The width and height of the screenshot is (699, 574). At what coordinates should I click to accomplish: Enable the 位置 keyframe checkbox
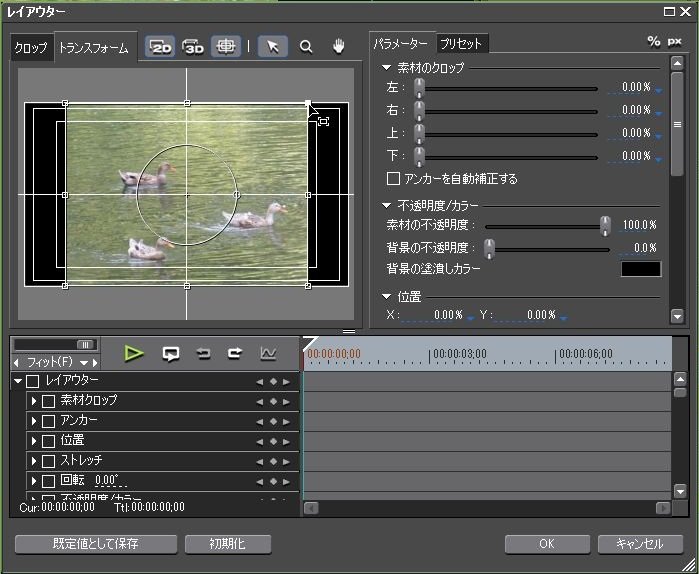click(48, 441)
